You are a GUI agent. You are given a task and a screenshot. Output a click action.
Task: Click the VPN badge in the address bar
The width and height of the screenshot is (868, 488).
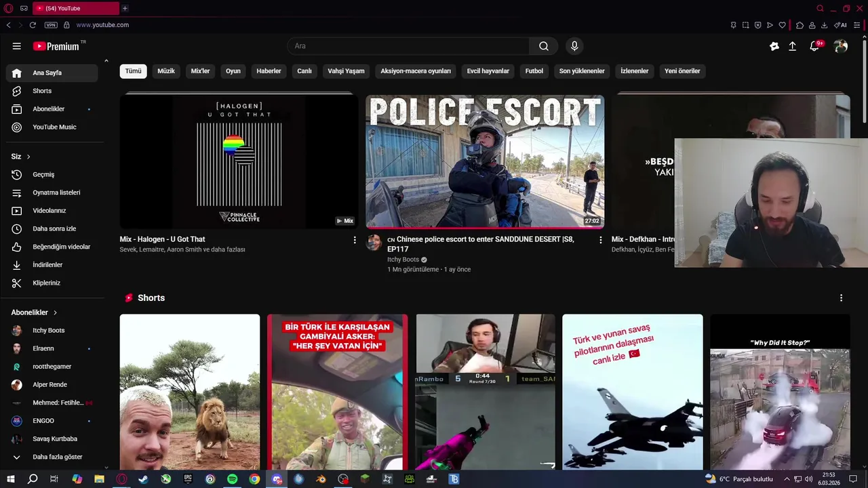point(51,25)
